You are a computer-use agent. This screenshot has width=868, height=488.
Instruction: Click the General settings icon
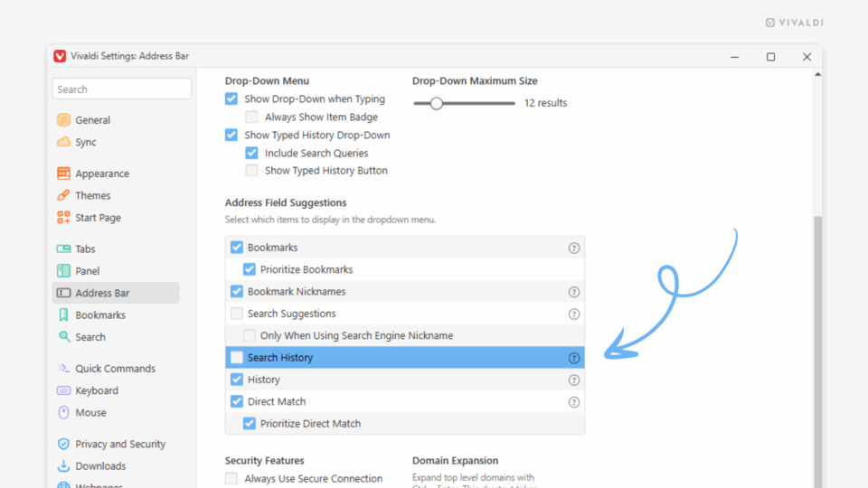click(x=63, y=119)
